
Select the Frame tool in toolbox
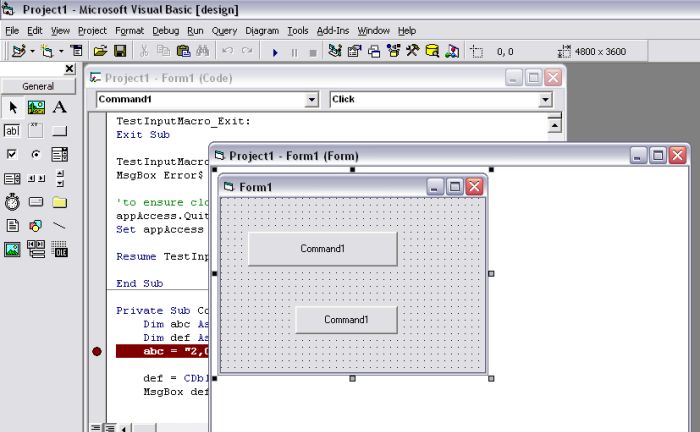pos(36,131)
